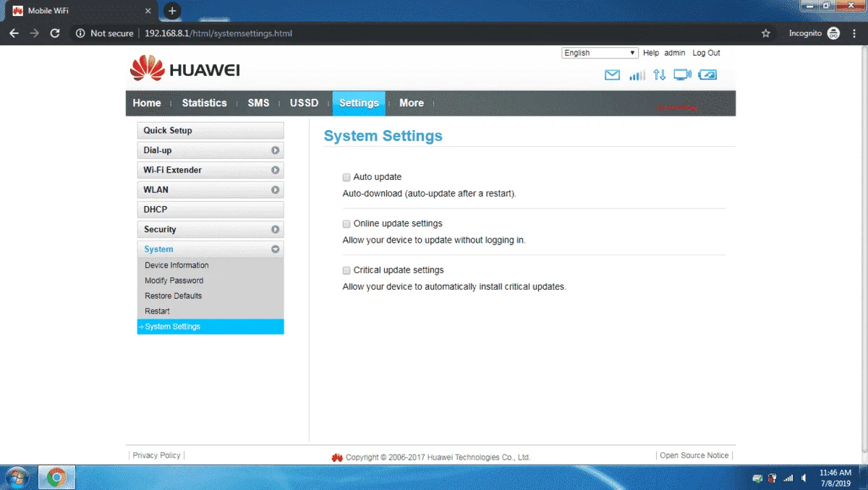The width and height of the screenshot is (868, 490).
Task: Go back to the previous page
Action: point(14,33)
